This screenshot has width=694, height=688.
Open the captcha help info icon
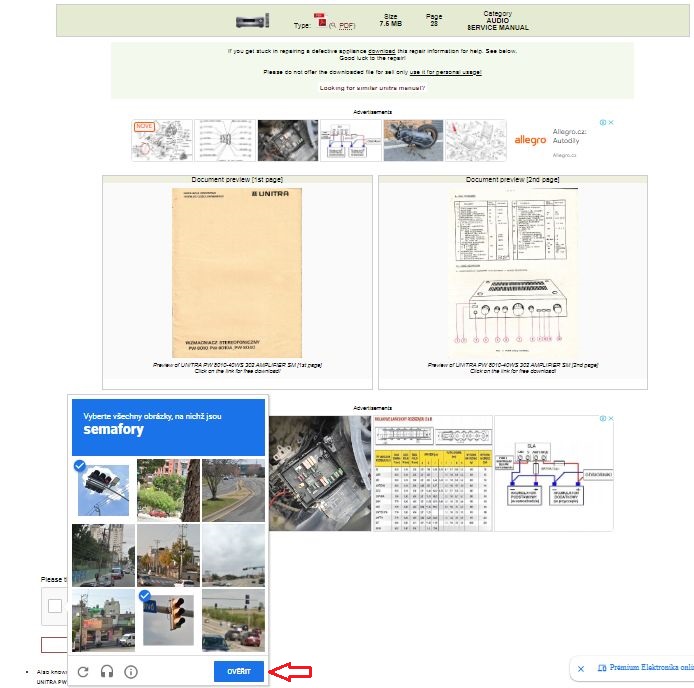(x=131, y=672)
